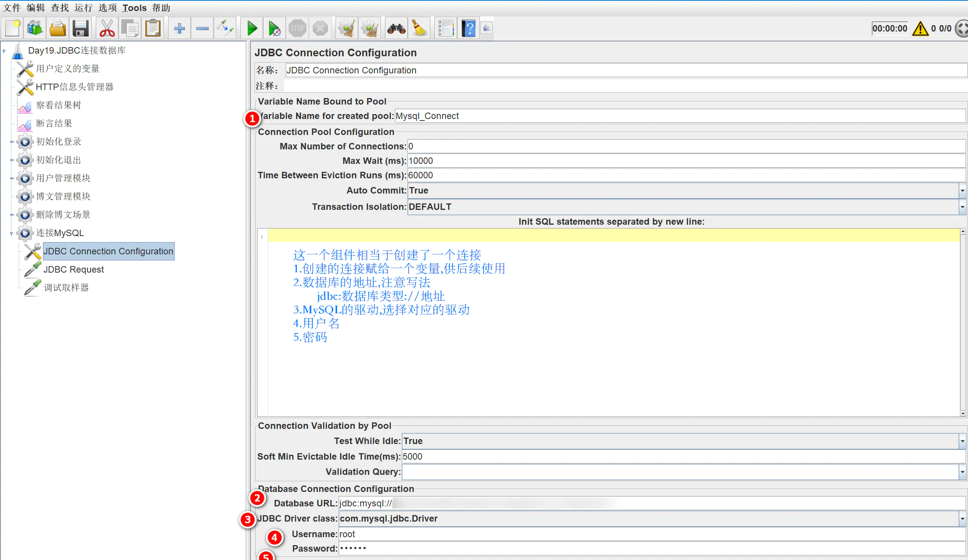Click the Open file folder icon

57,29
